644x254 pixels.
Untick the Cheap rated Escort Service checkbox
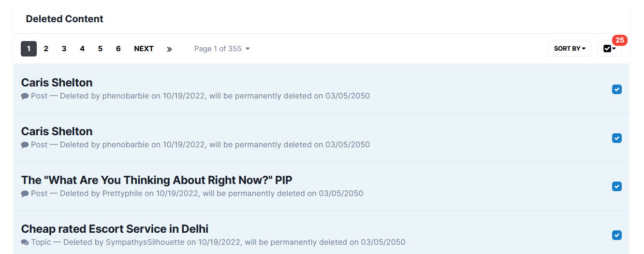point(616,235)
